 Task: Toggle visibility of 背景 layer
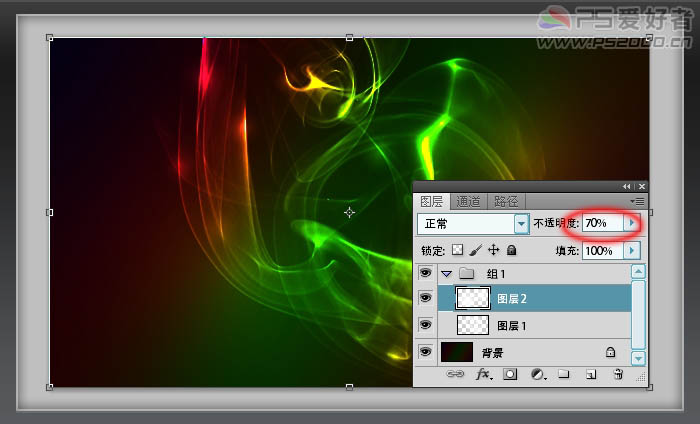pyautogui.click(x=425, y=352)
